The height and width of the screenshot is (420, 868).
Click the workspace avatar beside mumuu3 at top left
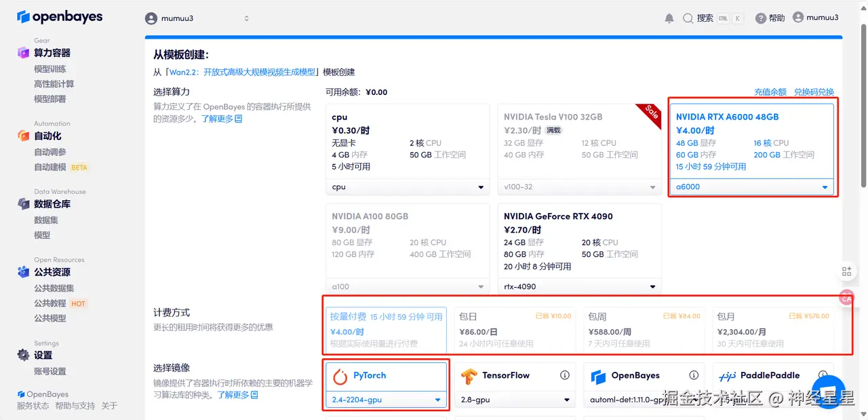(151, 18)
